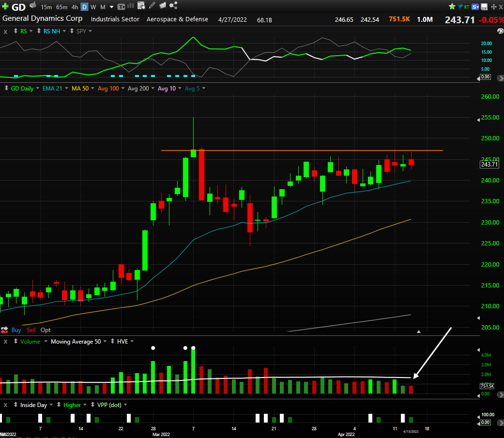Open the HVE dropdown arrow
The height and width of the screenshot is (438, 504).
point(132,341)
